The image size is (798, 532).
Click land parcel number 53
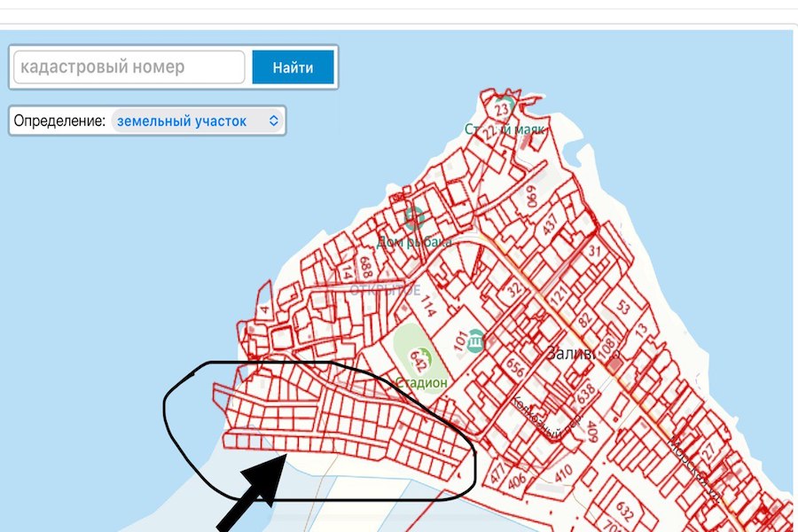coord(623,307)
